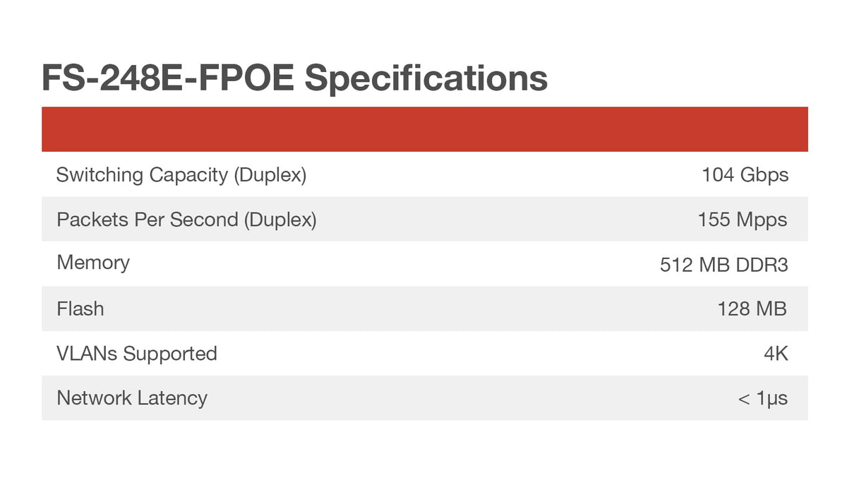The width and height of the screenshot is (847, 504).
Task: Click the 155 Mpps value
Action: pyautogui.click(x=743, y=220)
